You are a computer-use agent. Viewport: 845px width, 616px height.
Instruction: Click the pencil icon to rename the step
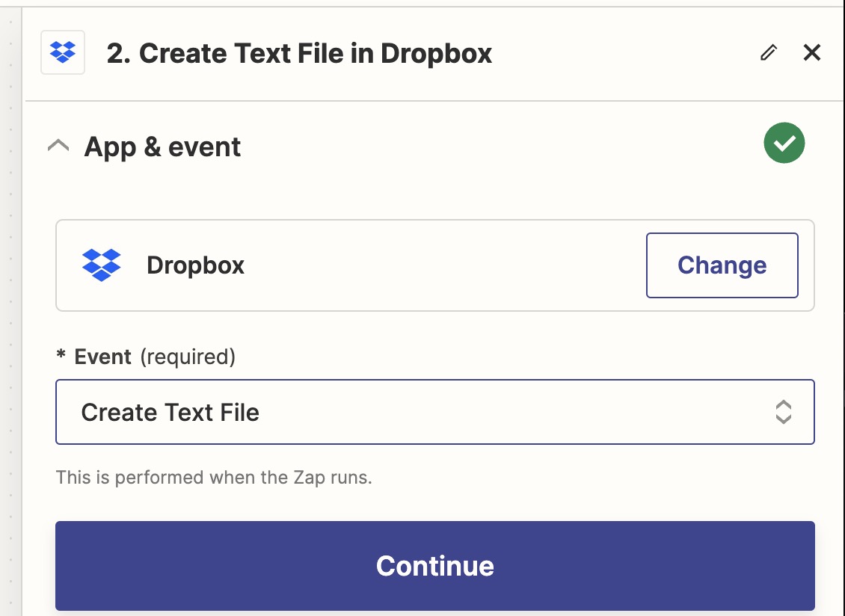tap(769, 53)
